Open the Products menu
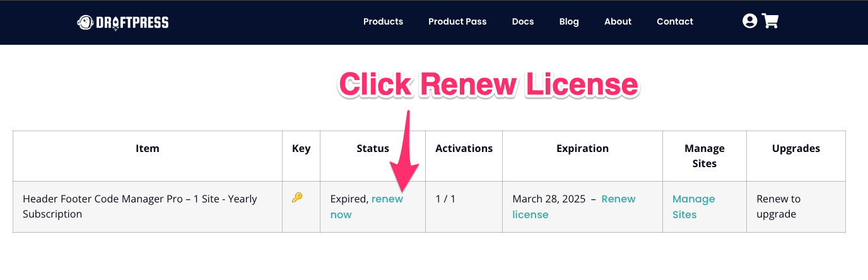This screenshot has height=280, width=868. tap(383, 21)
